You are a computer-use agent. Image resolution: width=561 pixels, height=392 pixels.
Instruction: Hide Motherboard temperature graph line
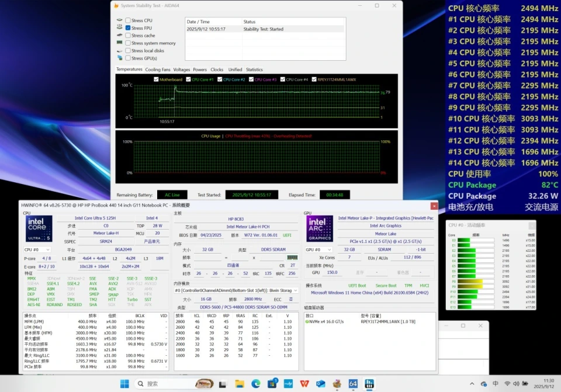(156, 79)
